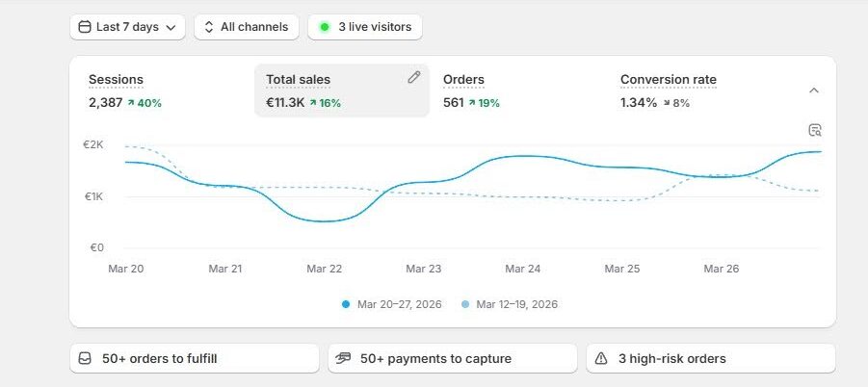Click the inbox icon for orders to fulfill
Viewport: 868px width, 387px height.
85,359
